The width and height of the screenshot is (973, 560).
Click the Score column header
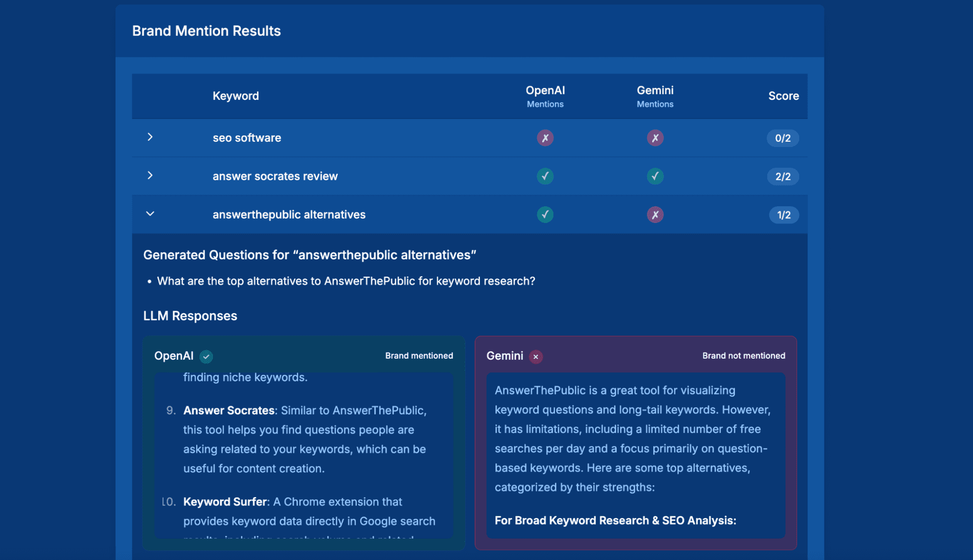(x=783, y=96)
